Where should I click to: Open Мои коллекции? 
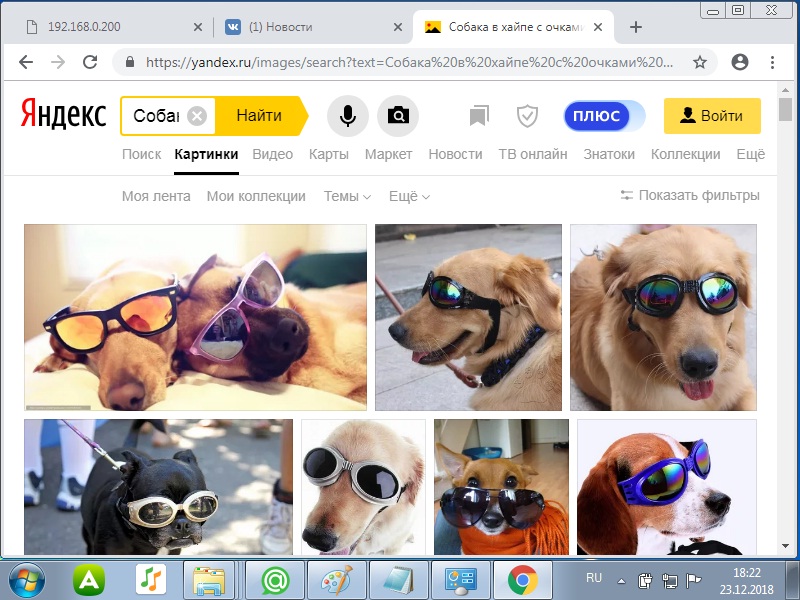256,196
